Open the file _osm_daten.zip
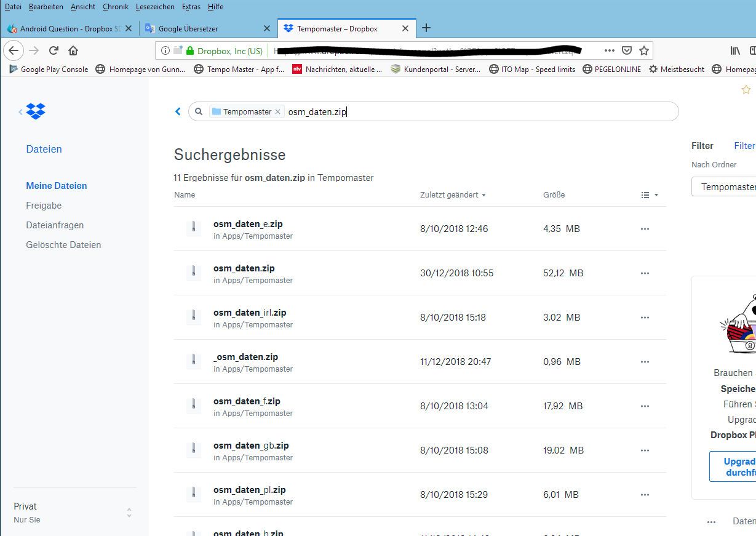The width and height of the screenshot is (756, 536). click(x=246, y=357)
